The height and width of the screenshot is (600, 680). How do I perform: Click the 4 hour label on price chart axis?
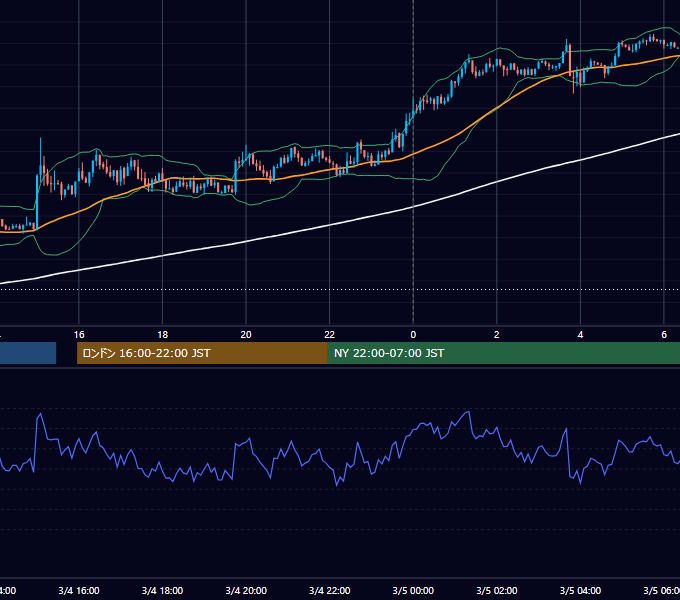tap(580, 335)
